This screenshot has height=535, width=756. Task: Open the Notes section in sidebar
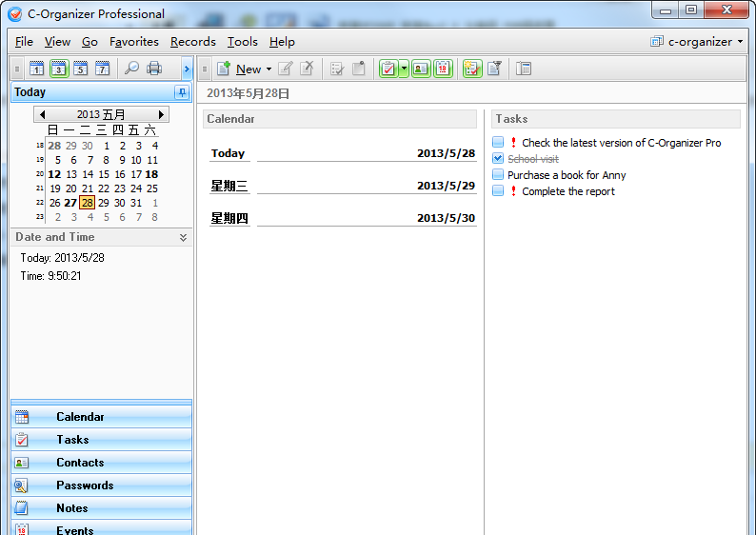click(101, 508)
